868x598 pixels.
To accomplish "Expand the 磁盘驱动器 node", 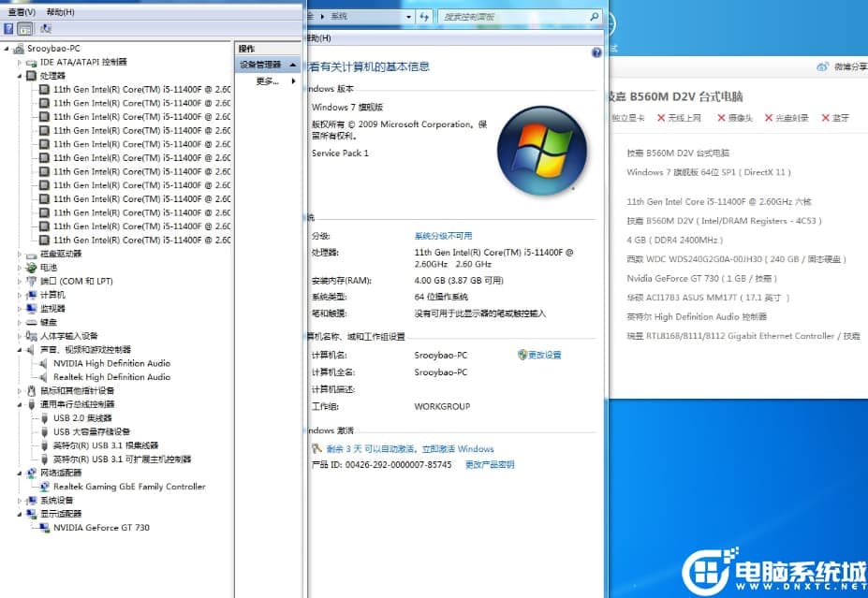I will (x=20, y=255).
